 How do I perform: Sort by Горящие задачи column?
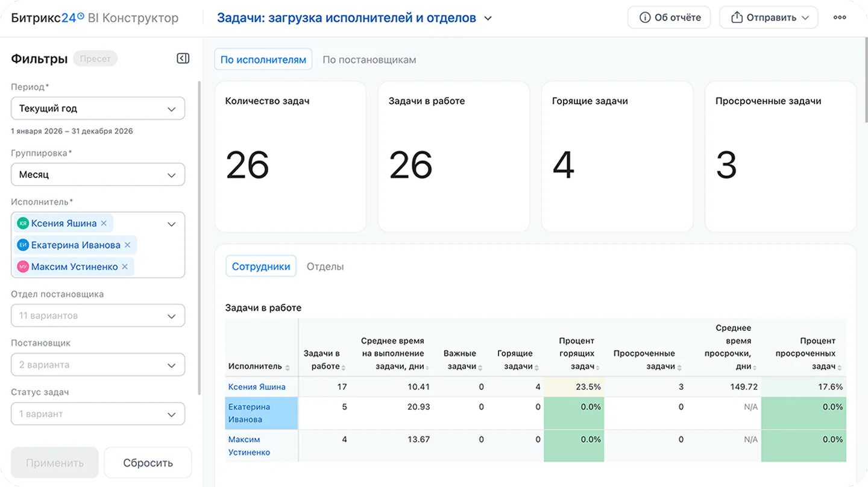point(538,367)
